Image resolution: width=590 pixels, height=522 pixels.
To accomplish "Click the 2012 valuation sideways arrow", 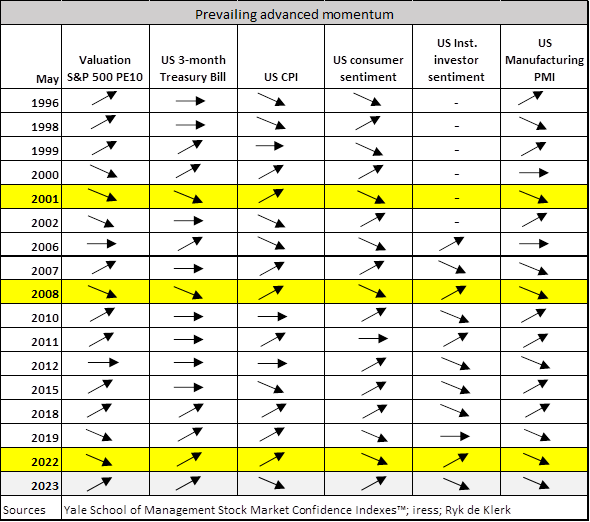I will pyautogui.click(x=103, y=363).
